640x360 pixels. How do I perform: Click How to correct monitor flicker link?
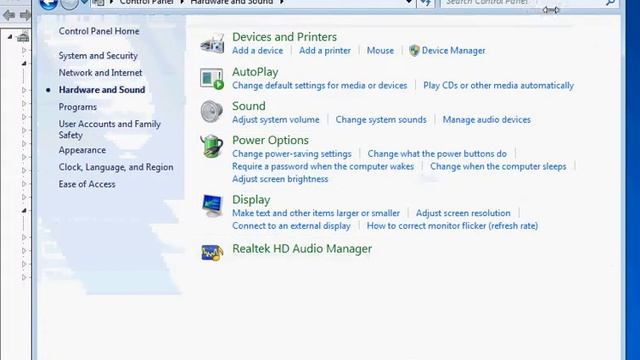pos(452,226)
